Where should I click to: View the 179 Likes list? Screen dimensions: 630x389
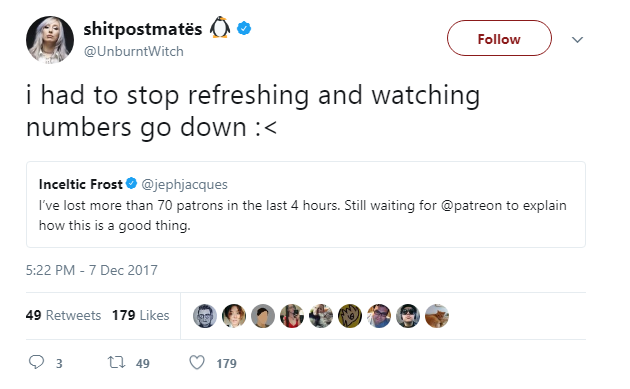[141, 315]
